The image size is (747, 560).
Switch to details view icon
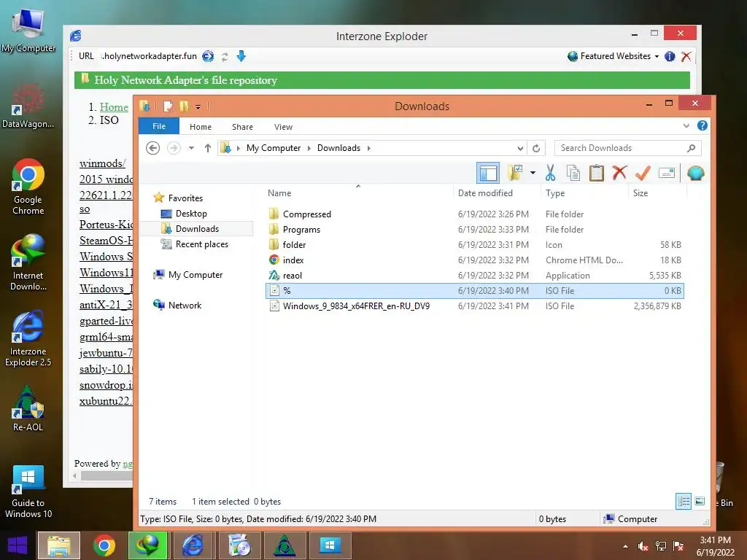click(684, 501)
